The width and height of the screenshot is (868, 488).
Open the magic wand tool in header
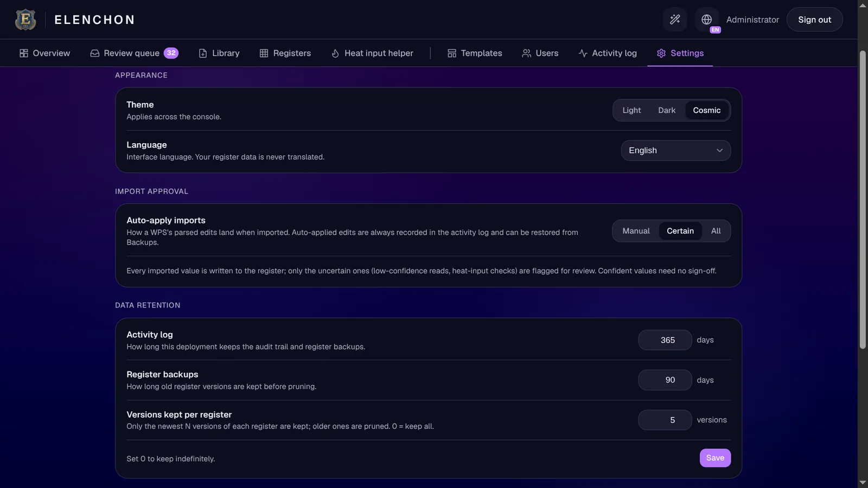click(x=675, y=20)
